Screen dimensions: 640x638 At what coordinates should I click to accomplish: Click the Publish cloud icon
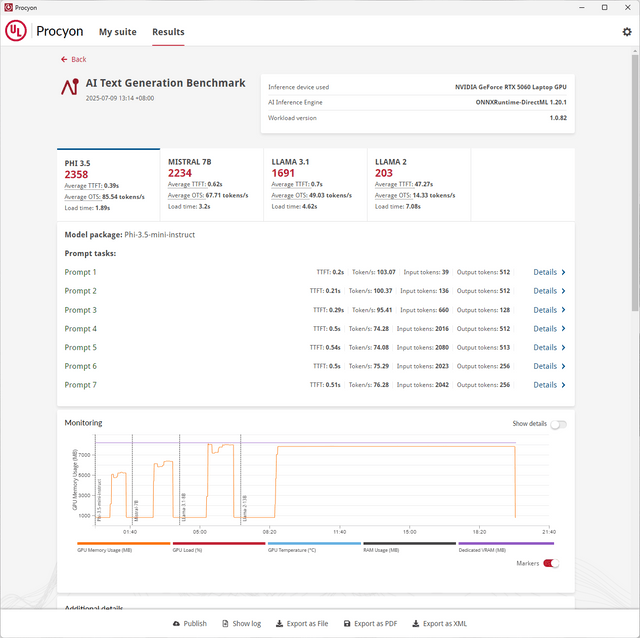point(176,623)
